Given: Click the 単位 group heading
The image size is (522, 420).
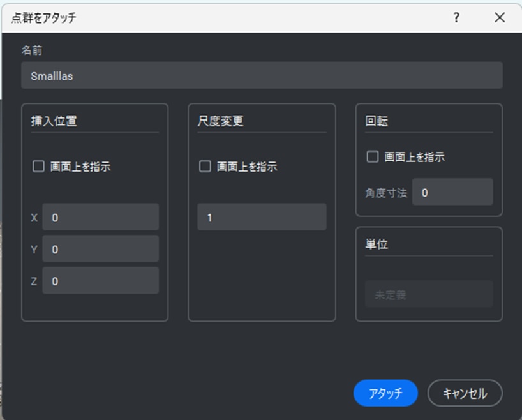Looking at the screenshot, I should [377, 244].
